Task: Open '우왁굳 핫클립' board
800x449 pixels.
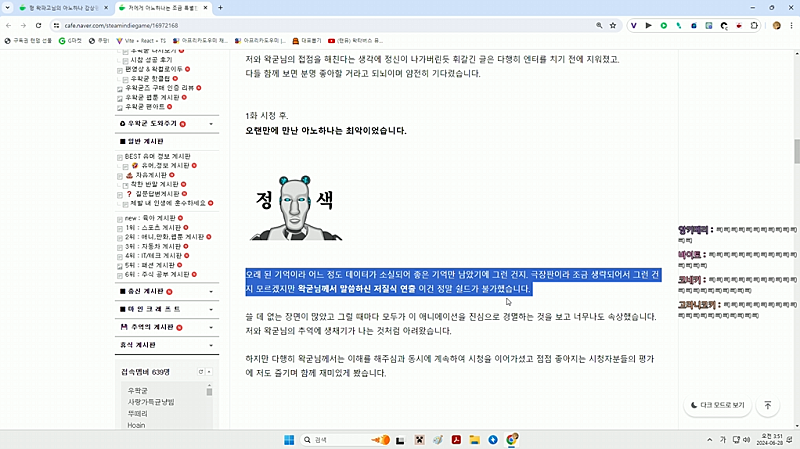Action: click(x=150, y=79)
